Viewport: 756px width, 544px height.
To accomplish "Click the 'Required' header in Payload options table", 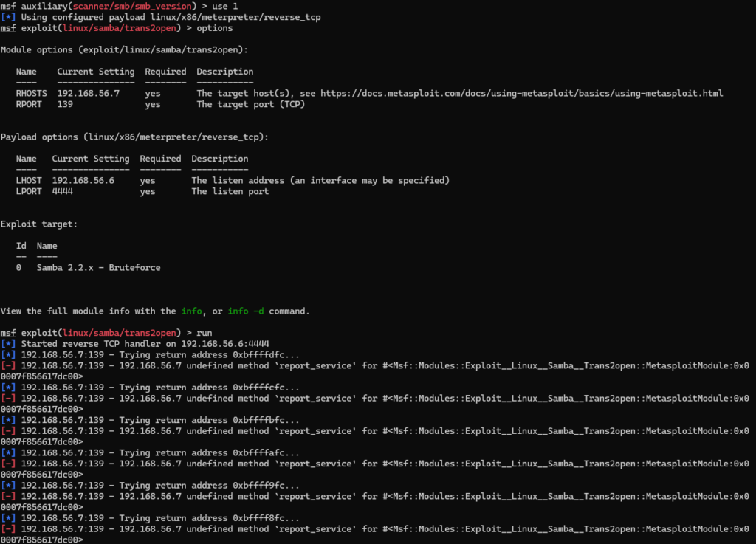I will pyautogui.click(x=160, y=159).
